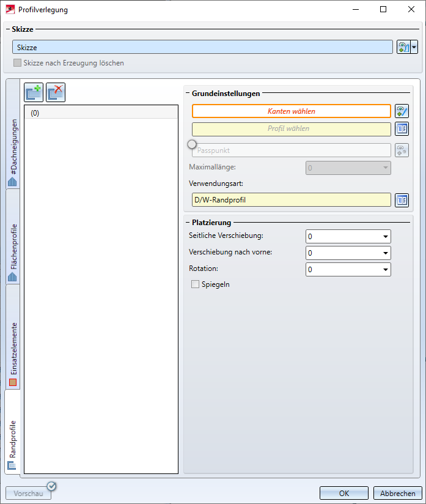Click the Passpunkt field

click(292, 150)
